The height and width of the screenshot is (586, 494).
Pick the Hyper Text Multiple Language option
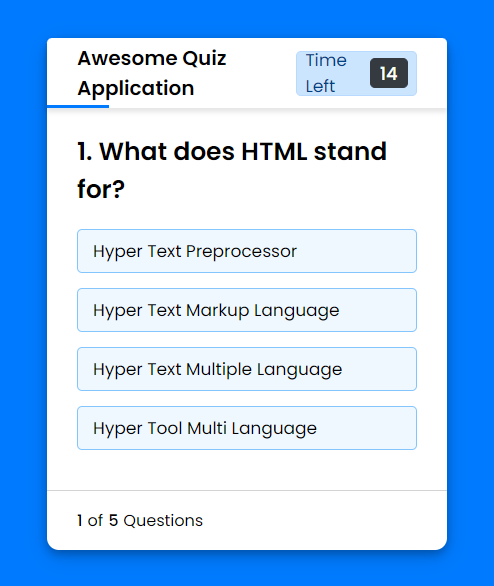tap(247, 369)
